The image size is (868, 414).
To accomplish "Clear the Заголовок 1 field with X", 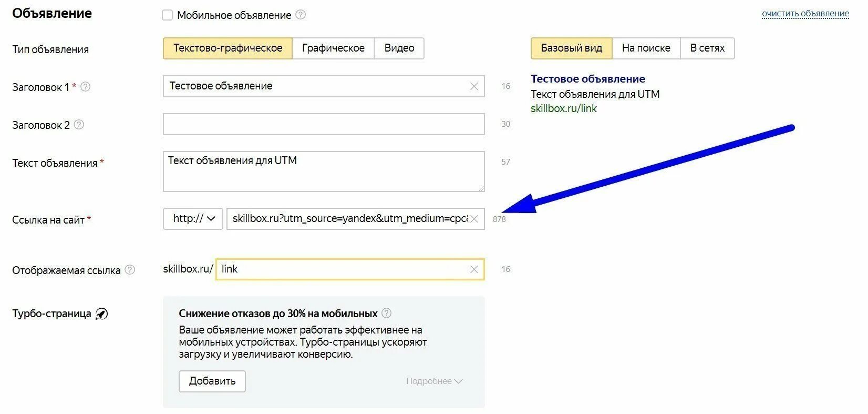I will click(474, 86).
